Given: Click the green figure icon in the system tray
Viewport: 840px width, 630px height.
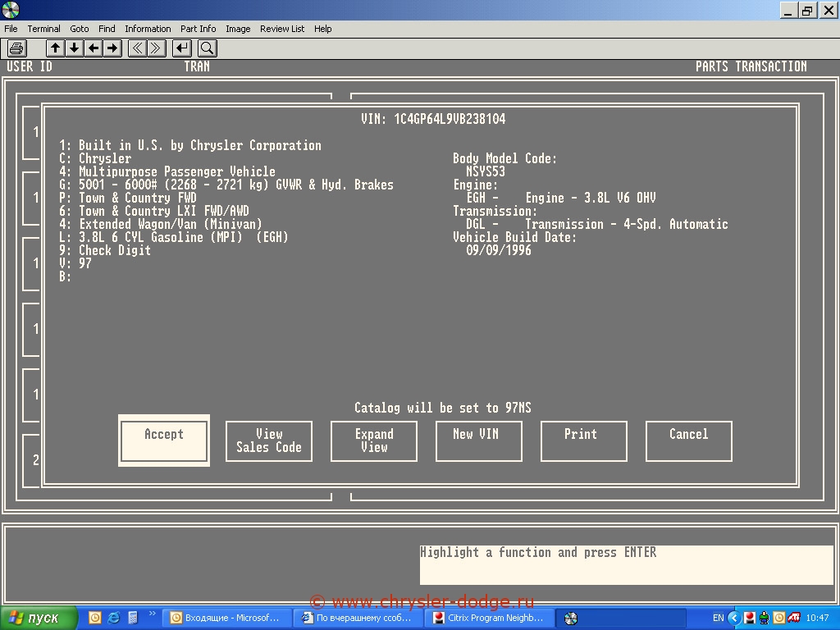Looking at the screenshot, I should coord(764,619).
